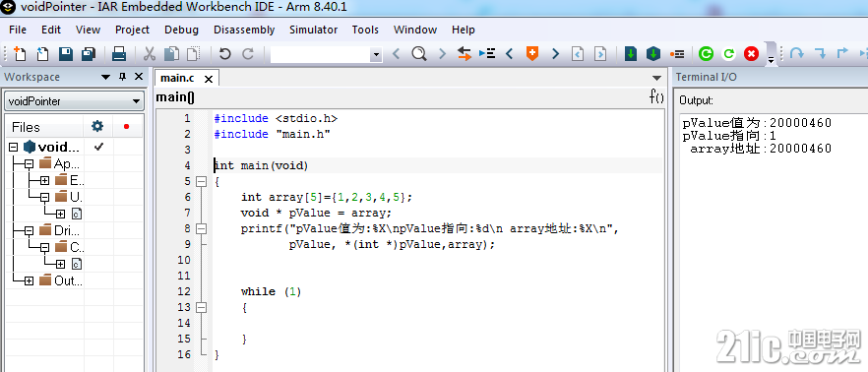The width and height of the screenshot is (868, 372).
Task: Create a new document with toolbar icon
Action: [x=20, y=54]
